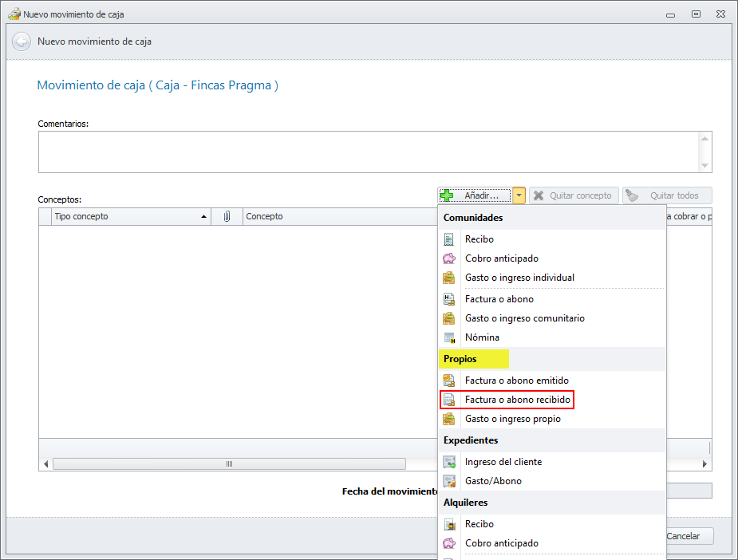The image size is (738, 560).
Task: Click the Gasto o ingreso individual icon
Action: [x=449, y=278]
